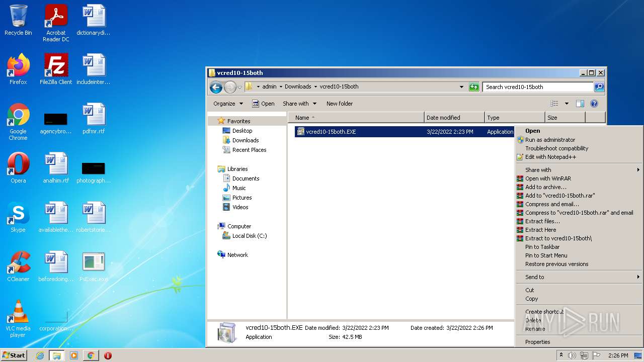The image size is (644, 362).
Task: Open the FileZilla Client desktop shortcut
Action: click(56, 69)
